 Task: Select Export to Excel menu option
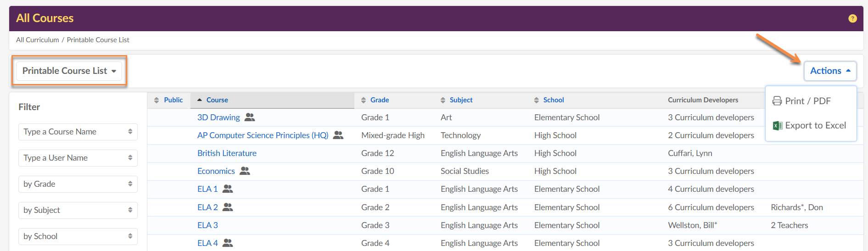810,126
